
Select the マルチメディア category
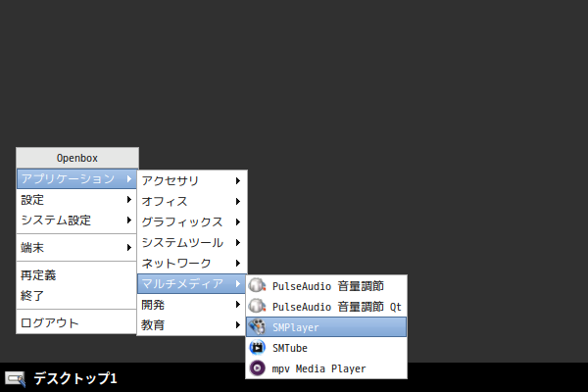192,283
